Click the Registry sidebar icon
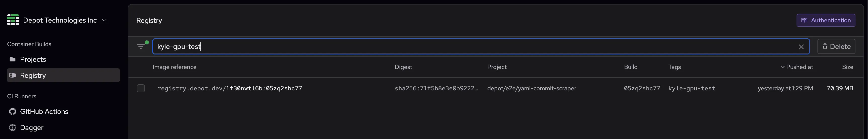Image resolution: width=868 pixels, height=139 pixels. [x=13, y=75]
